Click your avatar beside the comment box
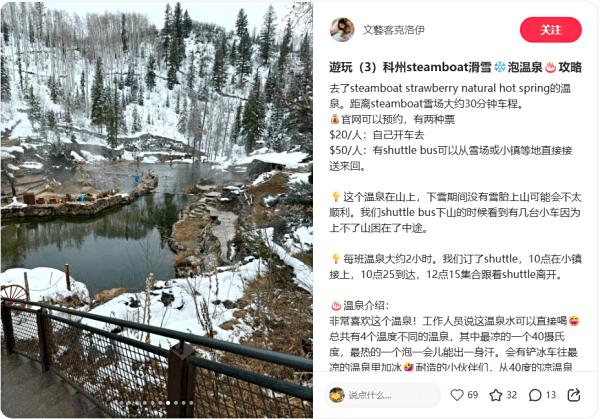 [337, 395]
